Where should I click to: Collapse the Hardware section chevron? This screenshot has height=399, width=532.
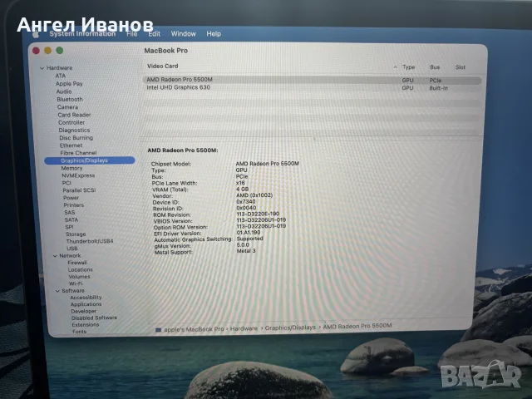[x=42, y=68]
